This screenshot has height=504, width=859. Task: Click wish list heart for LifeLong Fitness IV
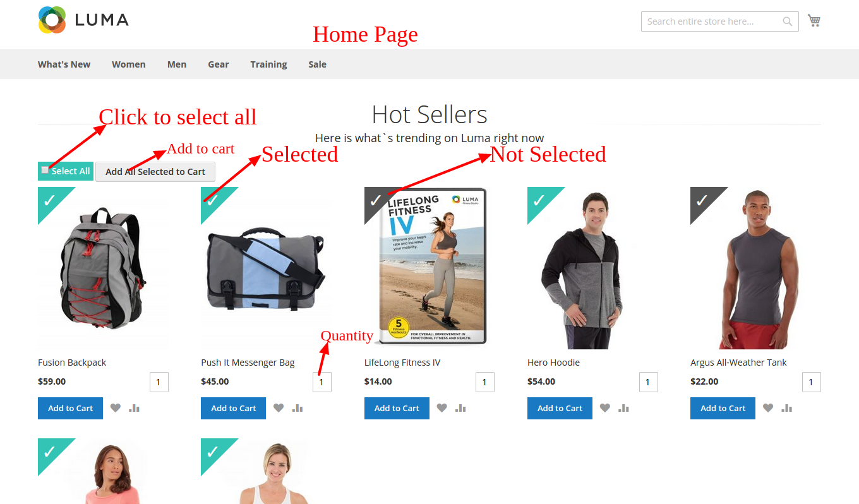(x=442, y=408)
